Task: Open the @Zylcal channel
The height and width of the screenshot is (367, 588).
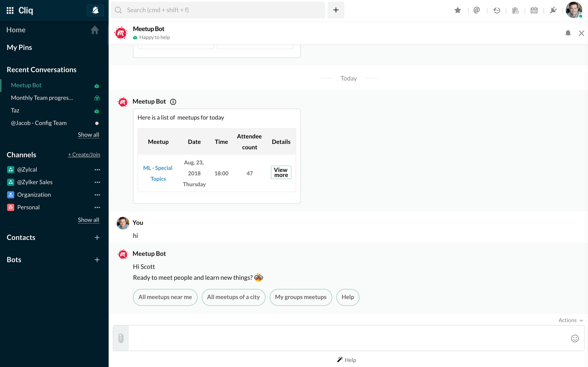Action: tap(27, 169)
